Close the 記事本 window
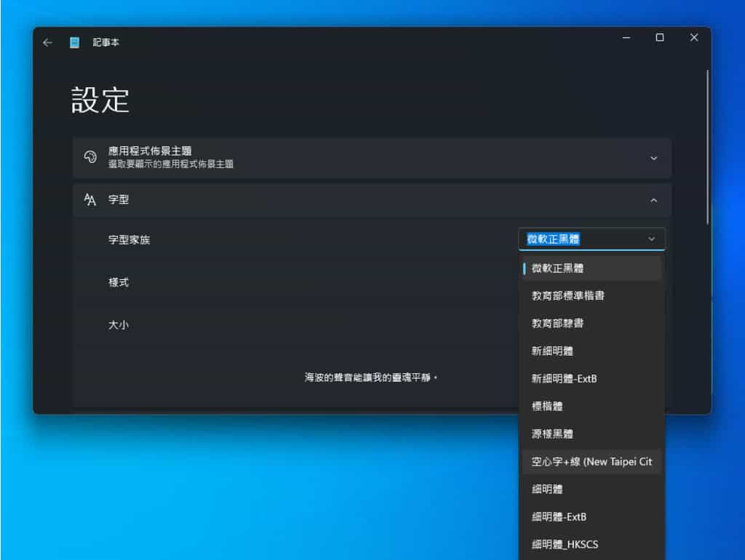Screen dimensions: 745x560 693,38
